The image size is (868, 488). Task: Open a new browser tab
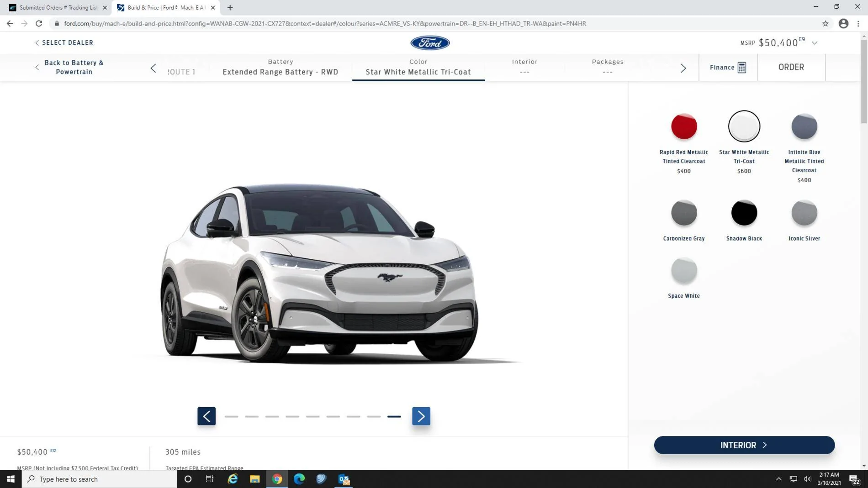pos(230,7)
